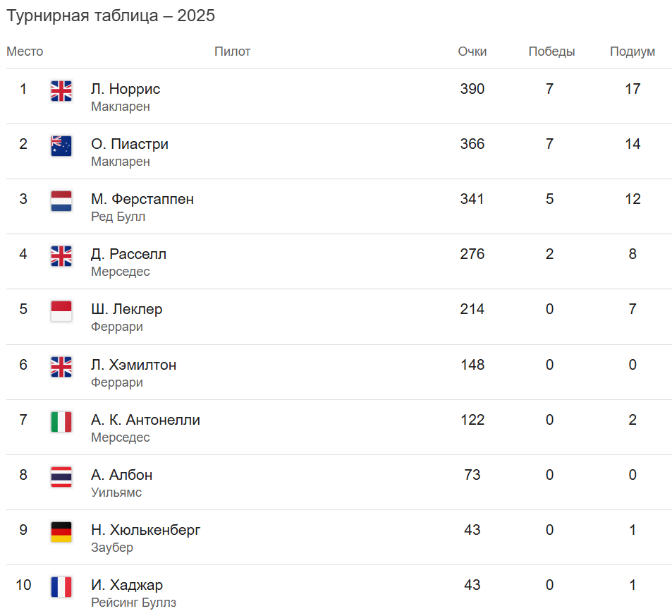
Task: Click the Турнирная таблица – 2025 heading
Action: pyautogui.click(x=111, y=16)
